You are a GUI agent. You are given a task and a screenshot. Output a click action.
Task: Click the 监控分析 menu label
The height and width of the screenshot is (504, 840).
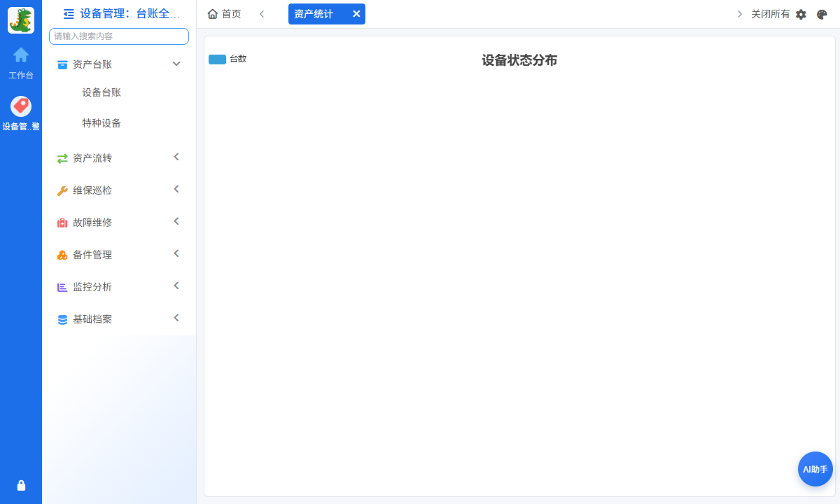click(x=92, y=287)
